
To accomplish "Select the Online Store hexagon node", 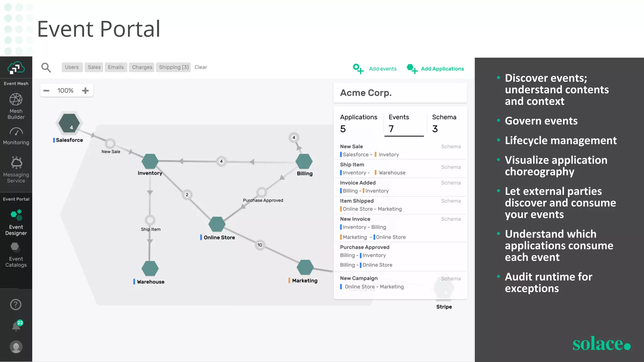I will (x=217, y=224).
